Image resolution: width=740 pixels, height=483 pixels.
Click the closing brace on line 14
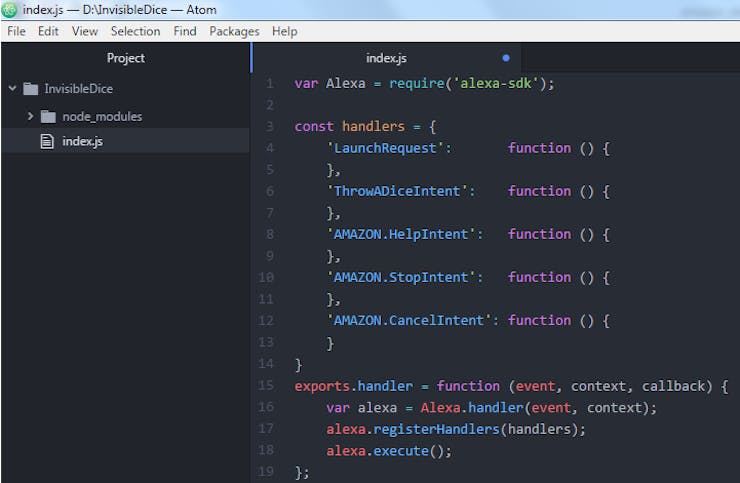pos(298,364)
